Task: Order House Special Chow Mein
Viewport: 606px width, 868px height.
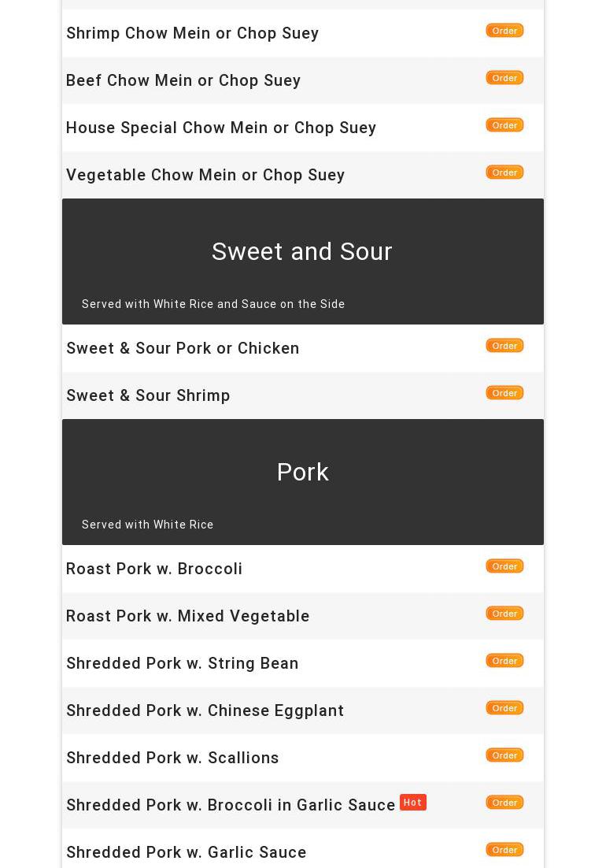Action: coord(504,125)
